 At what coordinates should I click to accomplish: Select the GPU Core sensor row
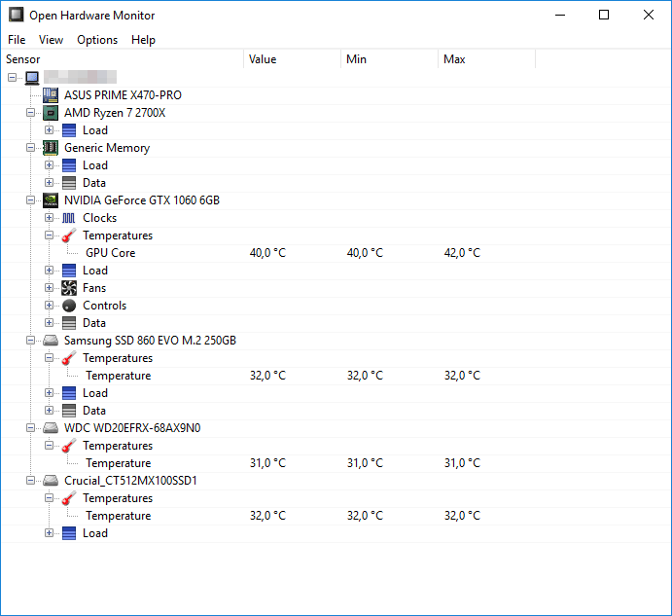pos(336,253)
